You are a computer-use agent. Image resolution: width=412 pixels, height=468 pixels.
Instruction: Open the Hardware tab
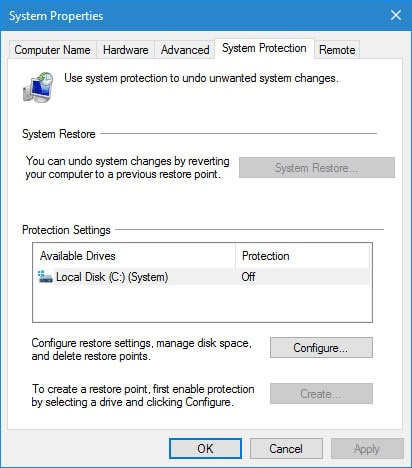pos(126,50)
